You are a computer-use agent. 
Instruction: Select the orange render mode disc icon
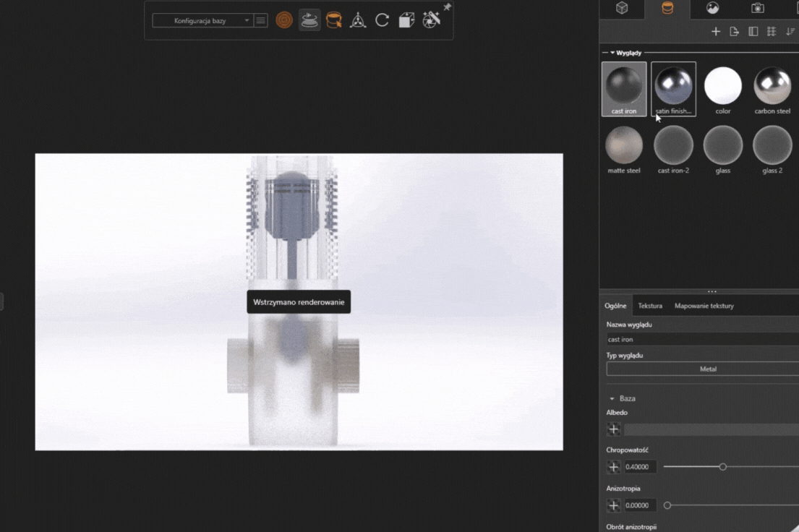point(284,20)
